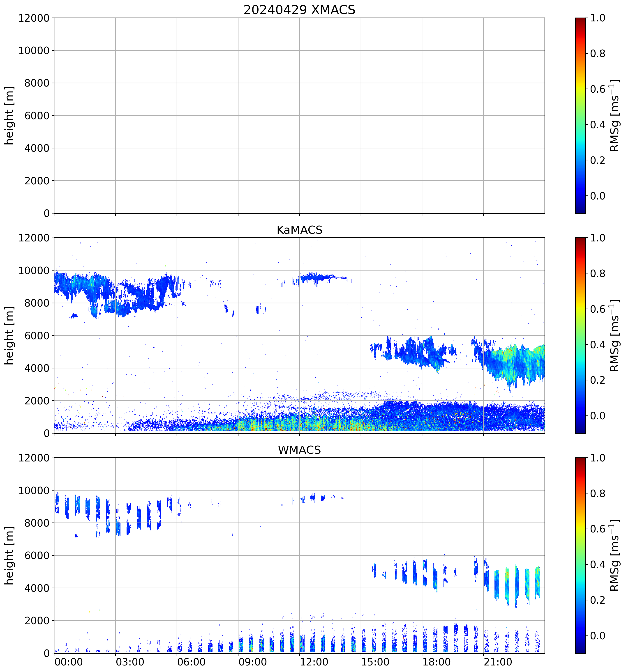Viewport: 626px width, 672px height.
Task: Click the KaMACS panel height axis label
Action: [x=9, y=335]
